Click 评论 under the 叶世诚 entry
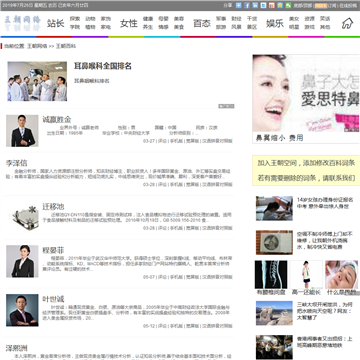360x360 pixels. tap(162, 326)
